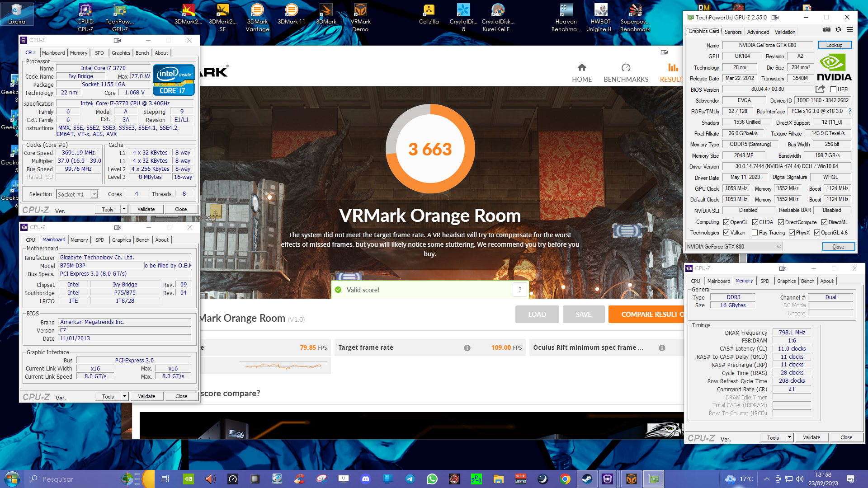Click COMPARE RESULT button in VRMark
The width and height of the screenshot is (868, 488).
tap(646, 314)
